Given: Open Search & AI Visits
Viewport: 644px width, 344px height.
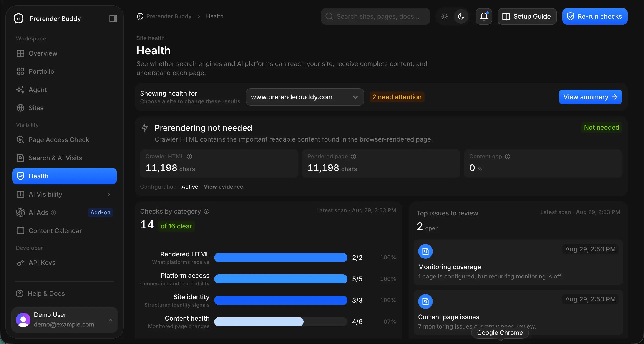Looking at the screenshot, I should pyautogui.click(x=65, y=158).
